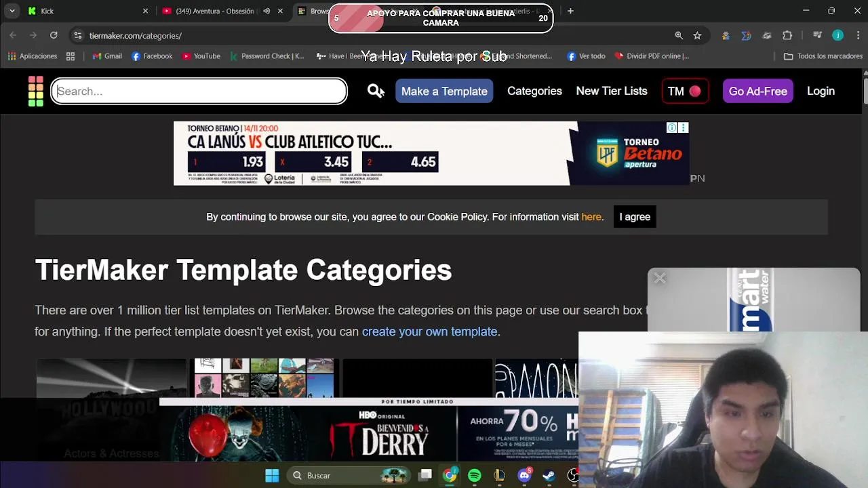868x488 pixels.
Task: Open Chrome profile avatar
Action: point(837,35)
